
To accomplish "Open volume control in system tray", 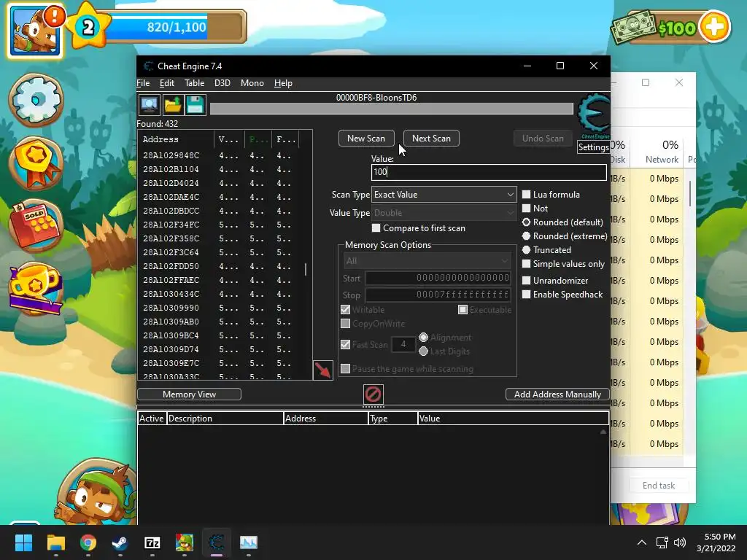I will tap(680, 542).
